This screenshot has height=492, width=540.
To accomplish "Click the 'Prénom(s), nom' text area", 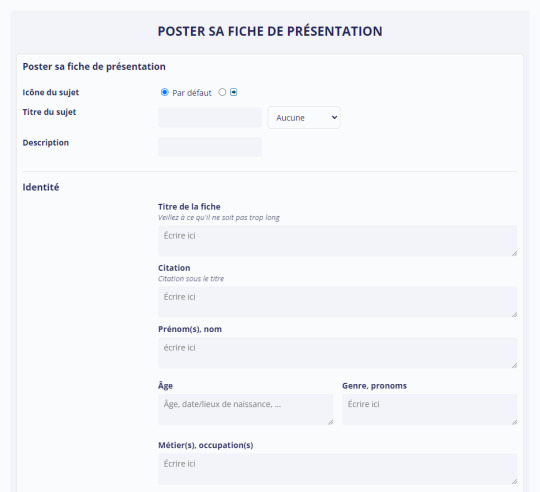I will [x=338, y=353].
